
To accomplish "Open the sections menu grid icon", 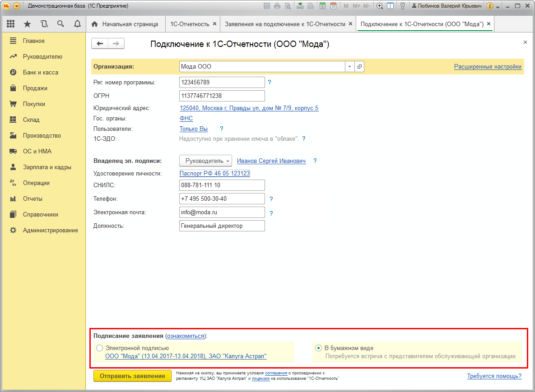I will pos(10,24).
